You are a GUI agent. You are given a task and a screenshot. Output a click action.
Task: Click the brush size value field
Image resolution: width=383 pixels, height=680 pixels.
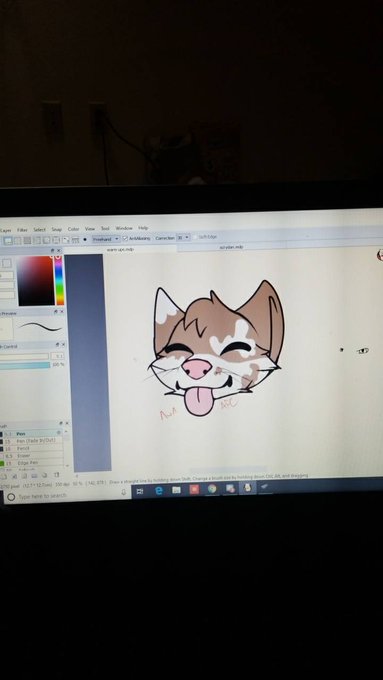58,356
